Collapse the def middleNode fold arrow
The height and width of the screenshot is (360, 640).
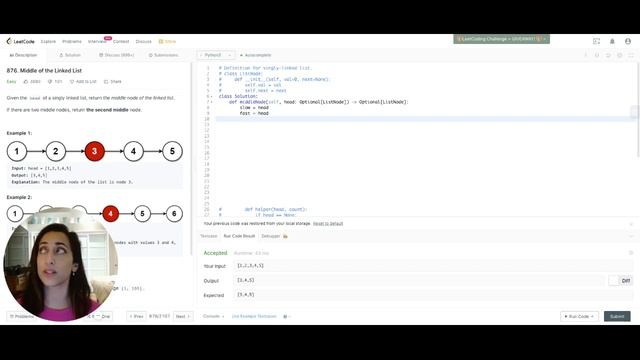[x=211, y=102]
